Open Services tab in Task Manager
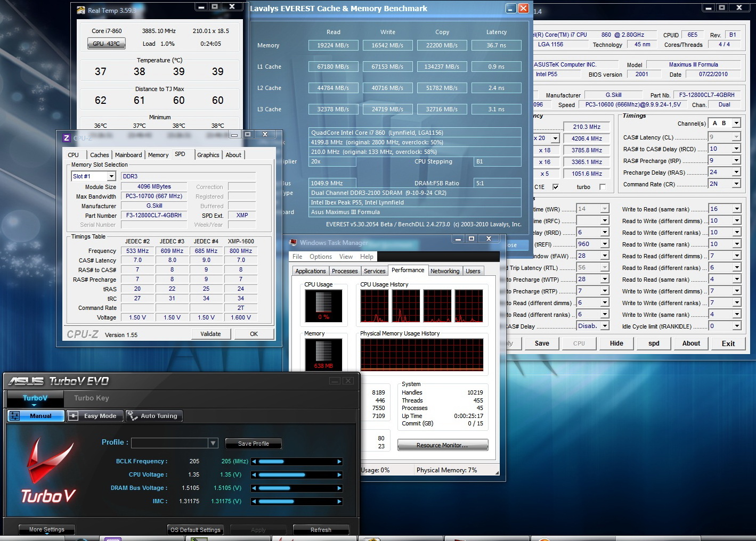756x541 pixels. click(x=375, y=271)
